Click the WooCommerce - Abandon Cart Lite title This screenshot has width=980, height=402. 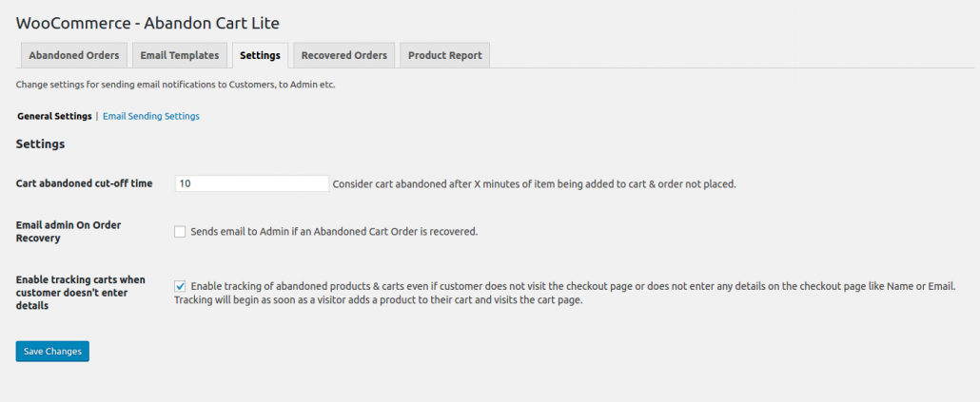point(147,23)
